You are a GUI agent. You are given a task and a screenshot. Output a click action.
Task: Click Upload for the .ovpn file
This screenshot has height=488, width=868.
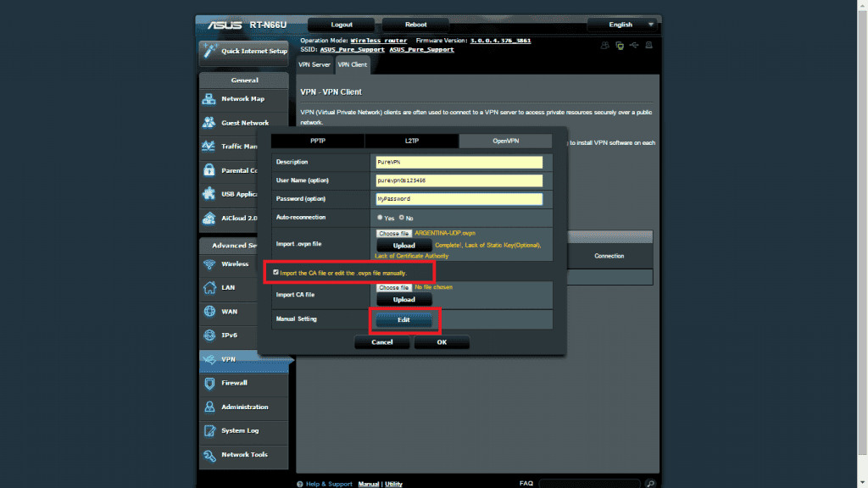tap(404, 246)
